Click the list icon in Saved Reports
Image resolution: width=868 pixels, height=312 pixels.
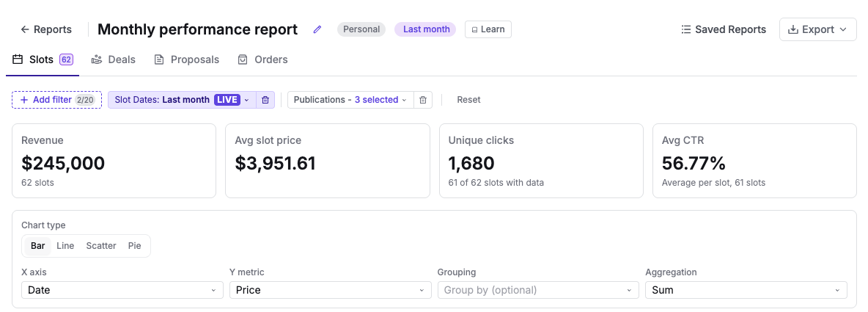tap(686, 29)
